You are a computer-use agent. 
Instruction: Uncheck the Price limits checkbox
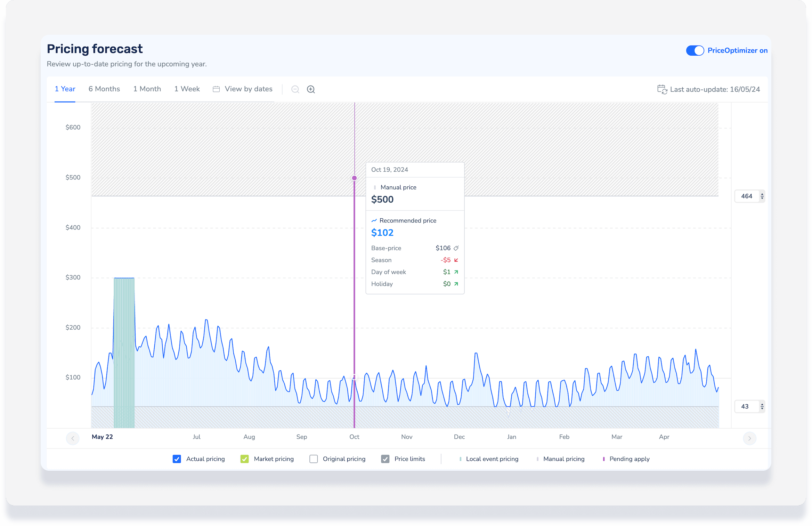(x=385, y=459)
